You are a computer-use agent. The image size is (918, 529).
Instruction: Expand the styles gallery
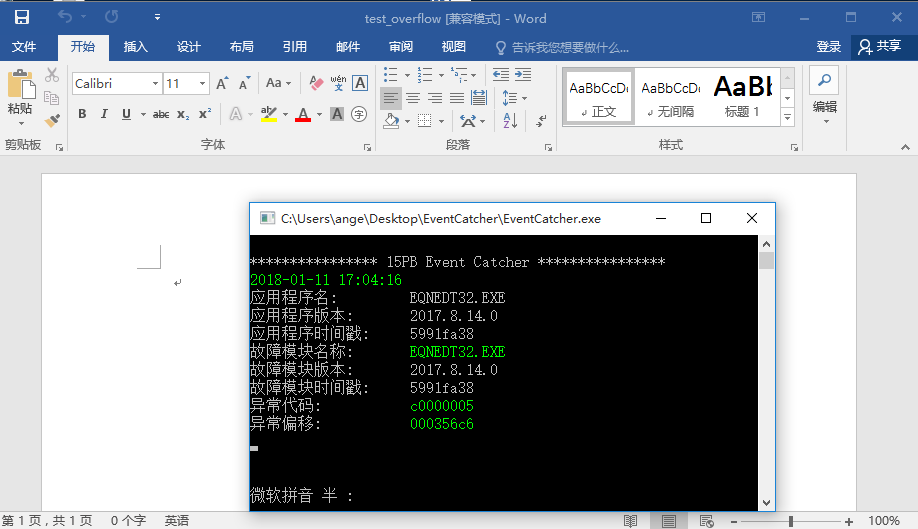tap(787, 118)
